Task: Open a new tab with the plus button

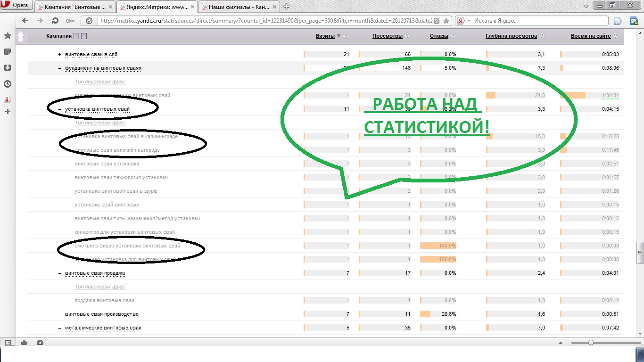Action: click(x=286, y=7)
